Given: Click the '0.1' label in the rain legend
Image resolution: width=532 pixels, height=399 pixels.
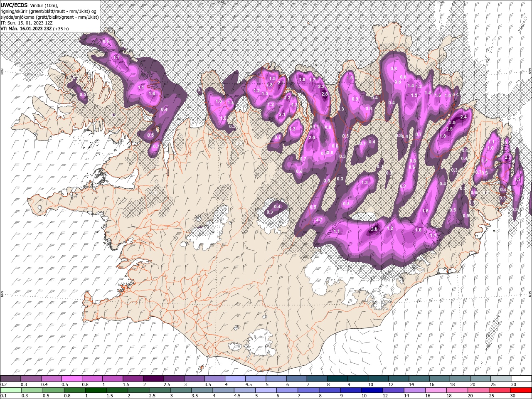Looking at the screenshot, I should [3, 396].
